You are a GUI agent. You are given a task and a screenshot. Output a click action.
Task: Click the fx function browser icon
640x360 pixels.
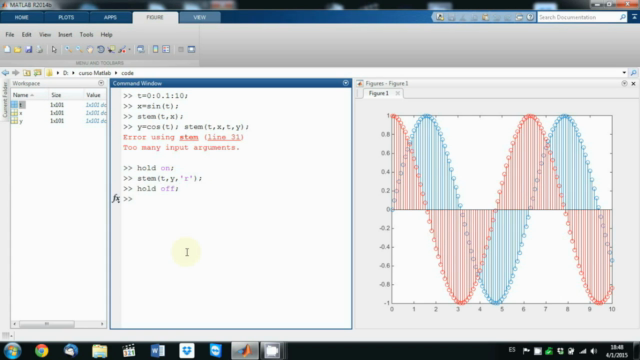[x=116, y=199]
